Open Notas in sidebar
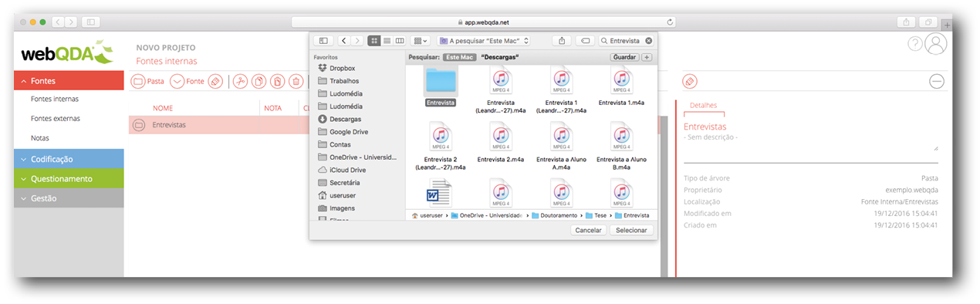The width and height of the screenshot is (980, 304). tap(40, 138)
